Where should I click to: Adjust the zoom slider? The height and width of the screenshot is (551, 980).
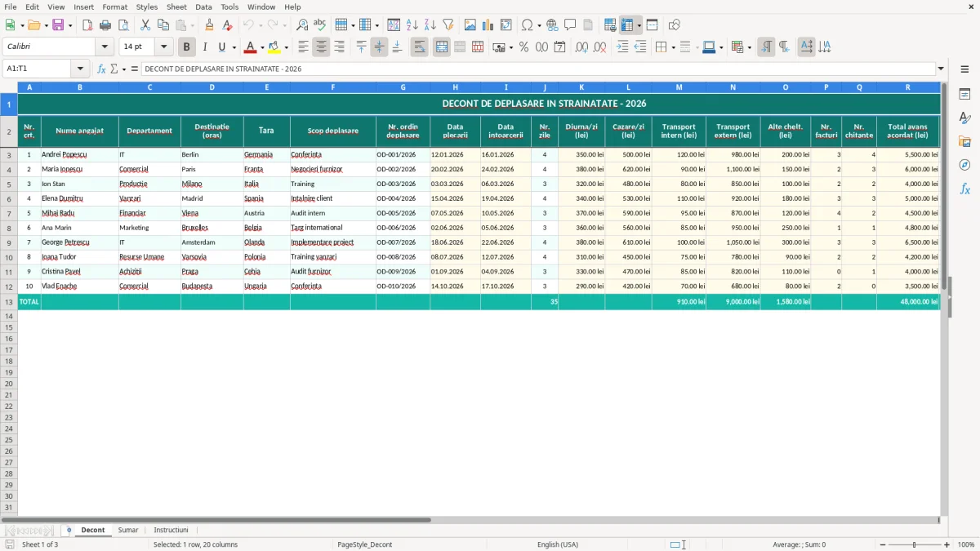pos(914,544)
